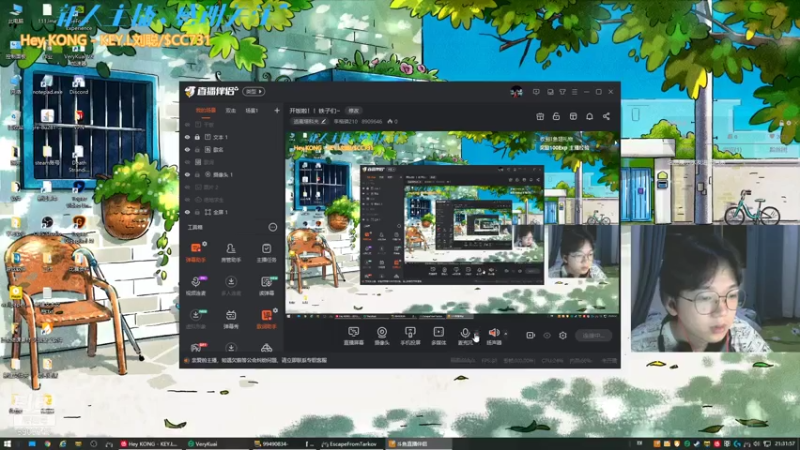
Task: Add a new scene with the plus button
Action: pos(277,110)
